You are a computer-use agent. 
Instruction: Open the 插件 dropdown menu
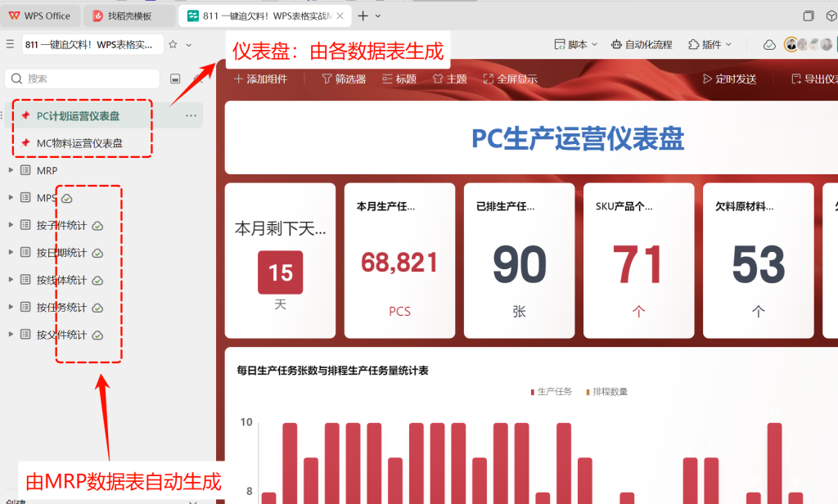pyautogui.click(x=710, y=44)
